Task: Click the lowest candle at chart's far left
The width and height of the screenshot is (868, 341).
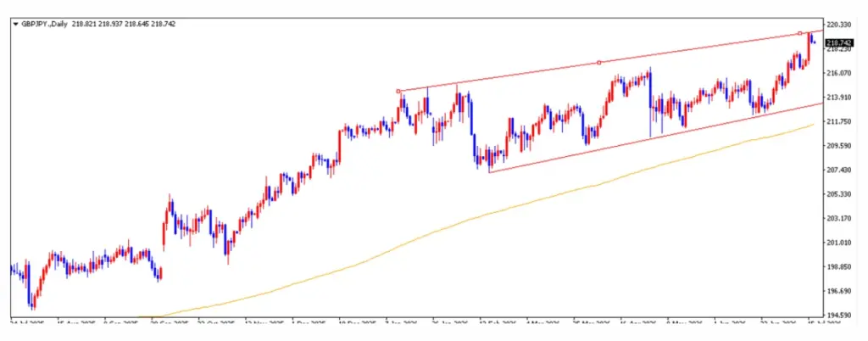Action: click(x=33, y=304)
